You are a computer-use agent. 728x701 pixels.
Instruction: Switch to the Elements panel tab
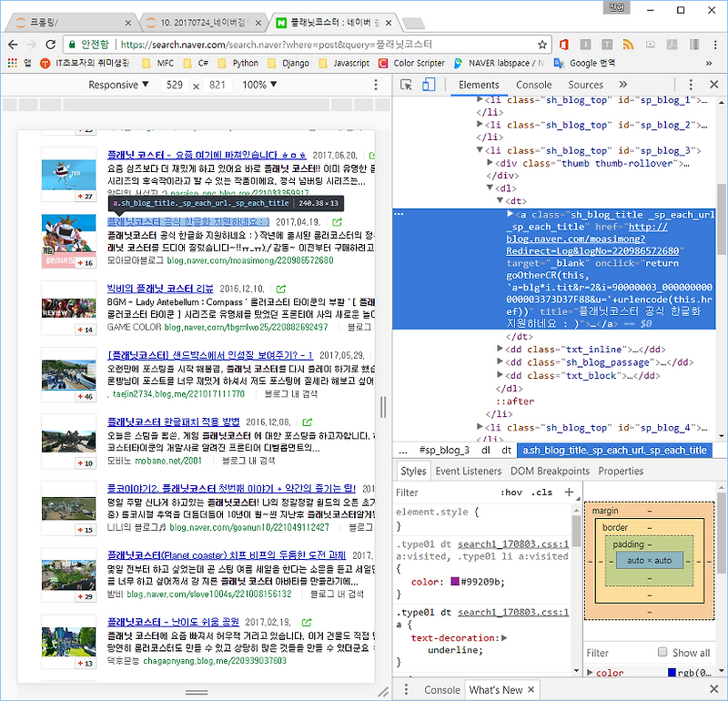tap(479, 85)
